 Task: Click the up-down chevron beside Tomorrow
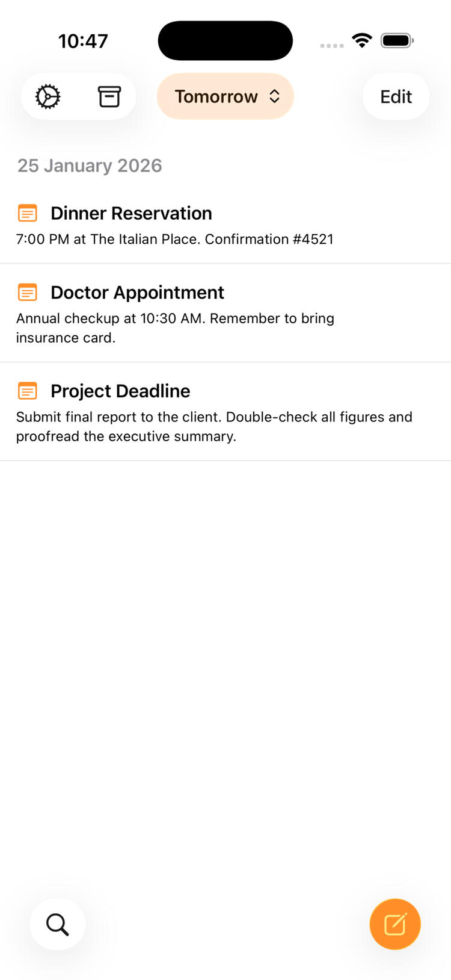275,96
